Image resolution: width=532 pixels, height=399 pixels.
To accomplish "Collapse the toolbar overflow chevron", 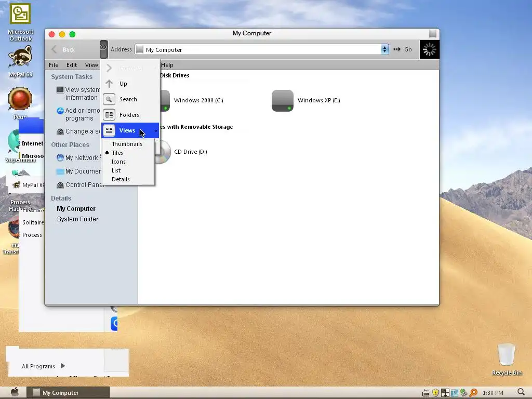I will [103, 49].
